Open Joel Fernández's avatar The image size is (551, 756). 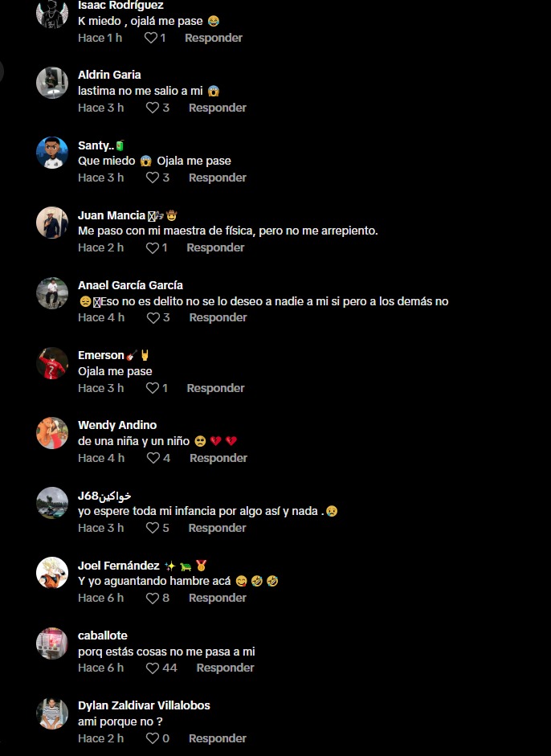52,573
